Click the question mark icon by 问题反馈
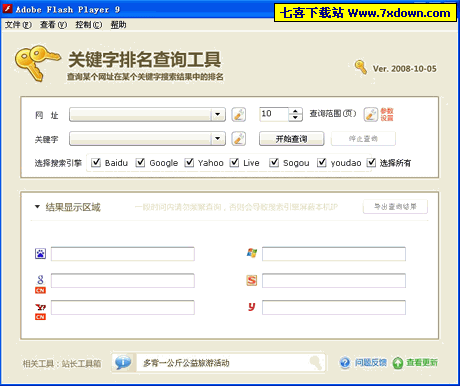This screenshot has width=460, height=386. coord(345,362)
